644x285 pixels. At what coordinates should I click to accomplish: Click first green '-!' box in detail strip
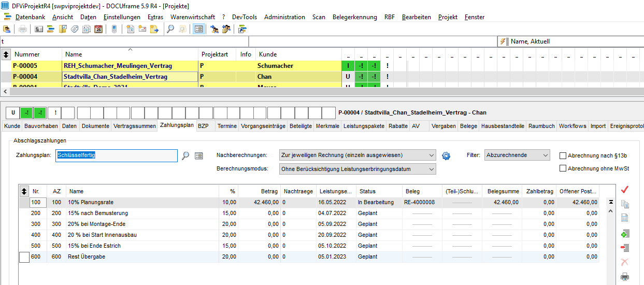(x=26, y=113)
